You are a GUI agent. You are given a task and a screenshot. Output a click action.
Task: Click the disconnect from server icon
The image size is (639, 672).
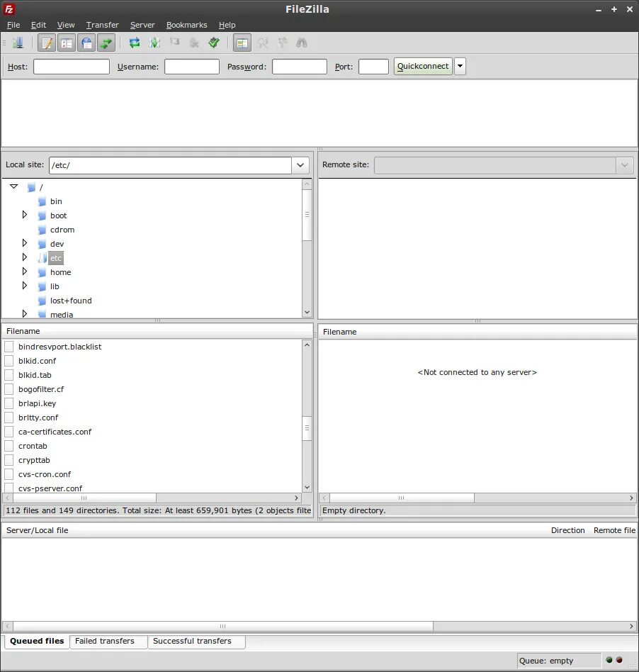pos(194,43)
